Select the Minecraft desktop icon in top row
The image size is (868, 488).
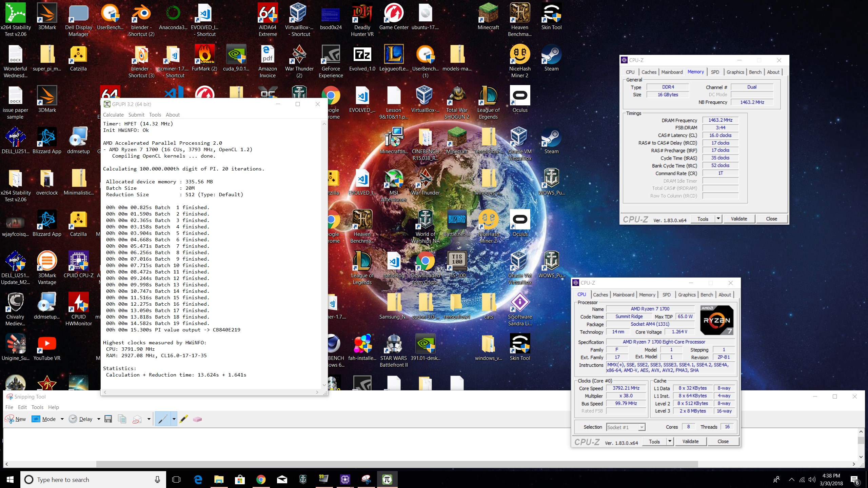click(x=488, y=16)
